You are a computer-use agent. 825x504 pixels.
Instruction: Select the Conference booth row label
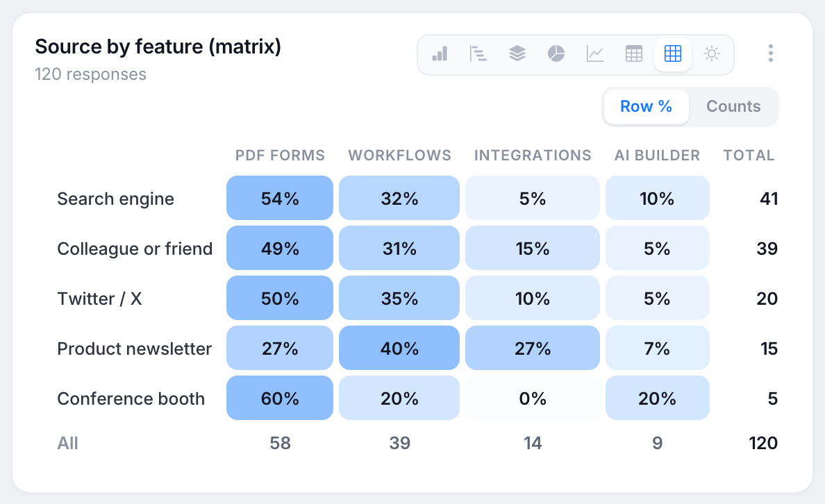coord(131,398)
